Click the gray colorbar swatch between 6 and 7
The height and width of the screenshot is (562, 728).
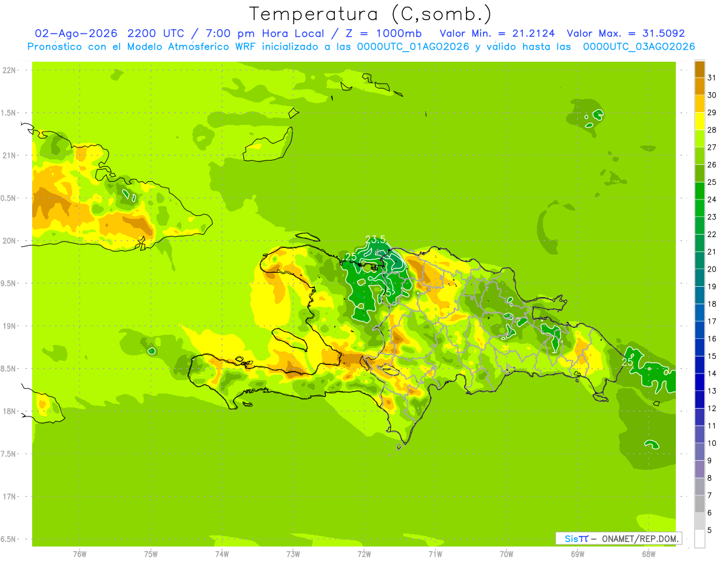tap(699, 504)
